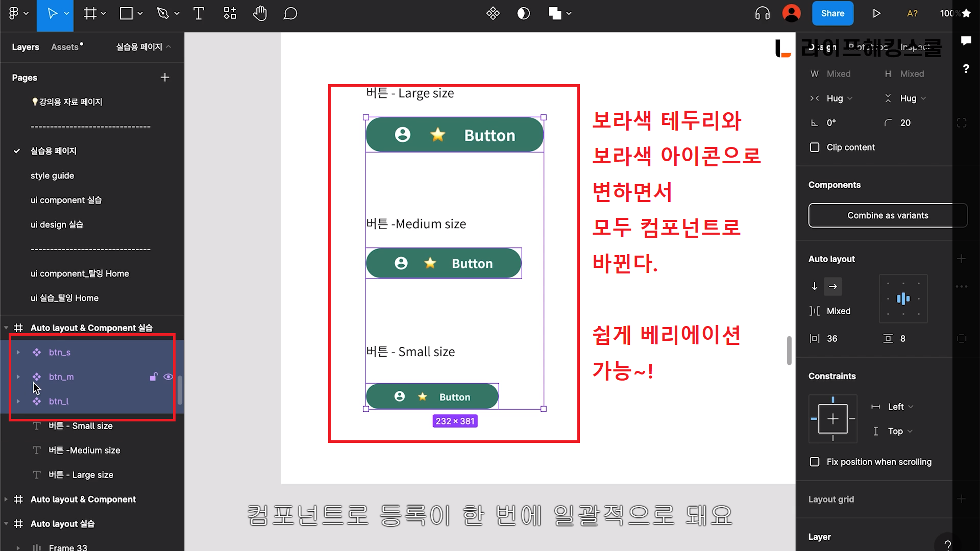This screenshot has height=551, width=980.
Task: Check Fix position when scrolling
Action: pyautogui.click(x=815, y=462)
